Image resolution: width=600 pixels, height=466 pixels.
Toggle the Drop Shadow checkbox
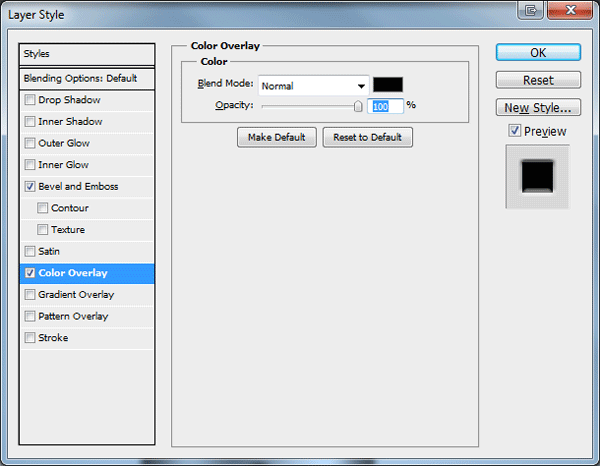(x=30, y=100)
